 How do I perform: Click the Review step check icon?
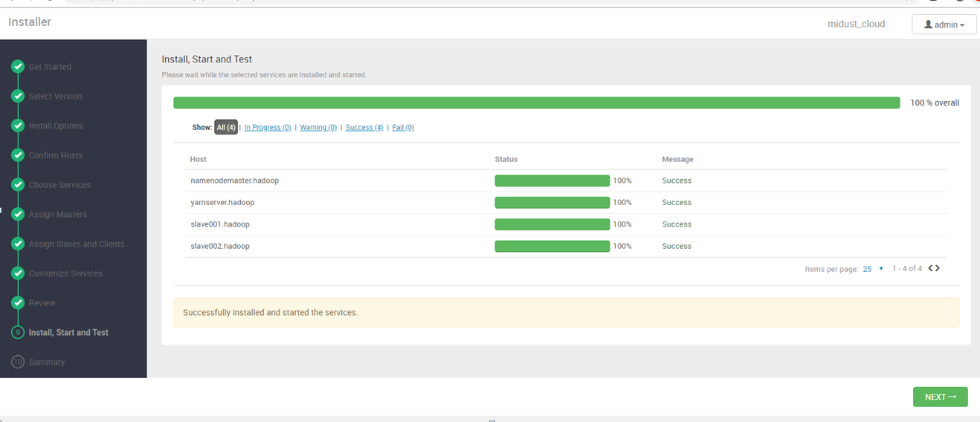point(18,303)
